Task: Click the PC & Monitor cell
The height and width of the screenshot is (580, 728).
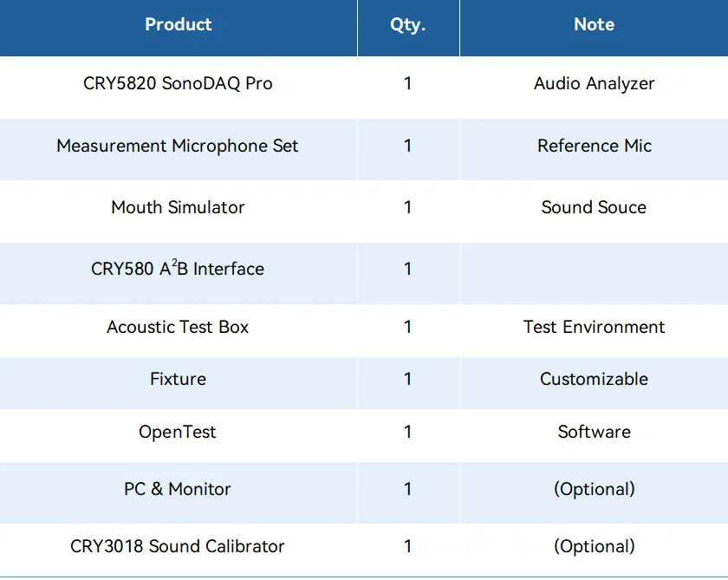Action: 178,489
